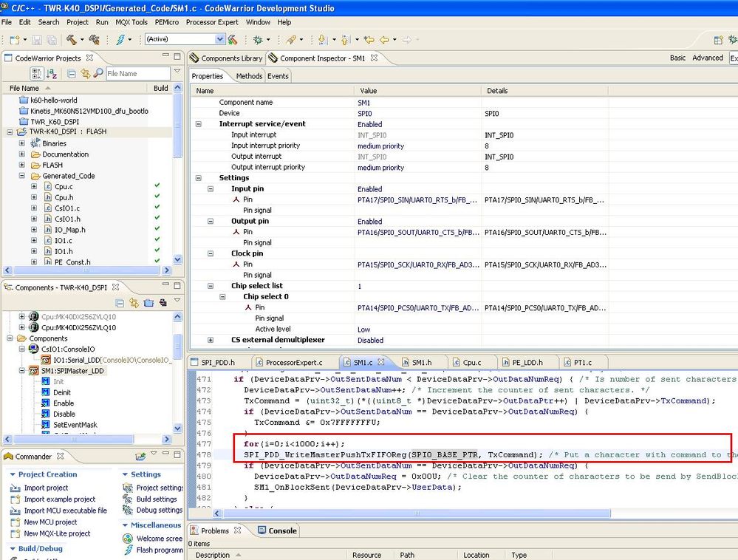This screenshot has height=560, width=738.
Task: Toggle Input pin Enabled value
Action: pos(370,188)
